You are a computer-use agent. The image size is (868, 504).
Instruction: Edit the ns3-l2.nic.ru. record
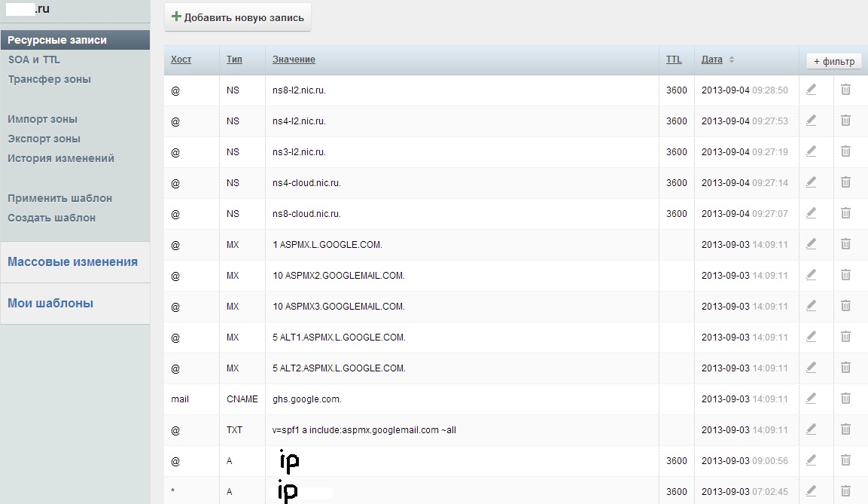[x=811, y=151]
